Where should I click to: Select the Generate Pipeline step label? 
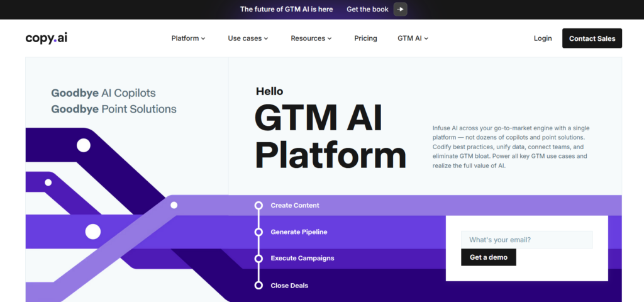coord(299,232)
